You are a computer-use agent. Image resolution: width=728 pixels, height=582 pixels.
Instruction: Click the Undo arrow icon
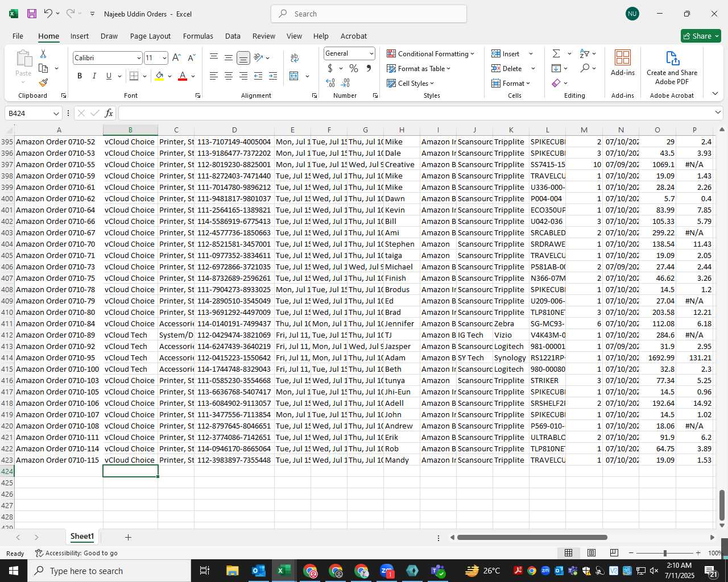coord(48,14)
